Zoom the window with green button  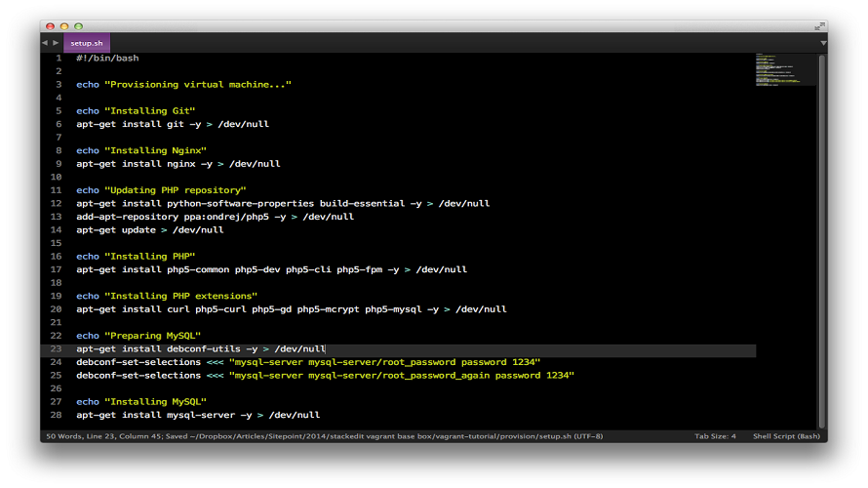point(79,26)
